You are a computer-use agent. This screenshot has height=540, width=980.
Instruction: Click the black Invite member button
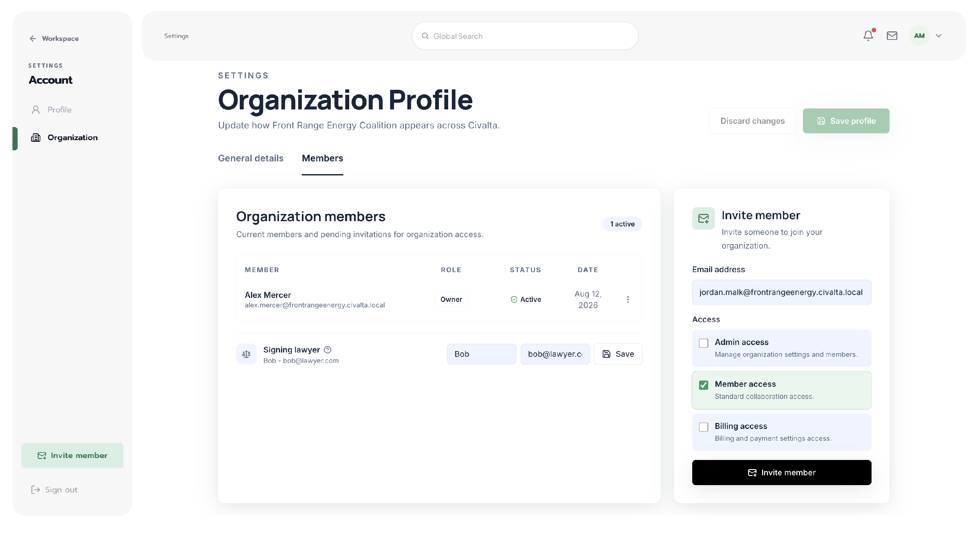click(781, 473)
